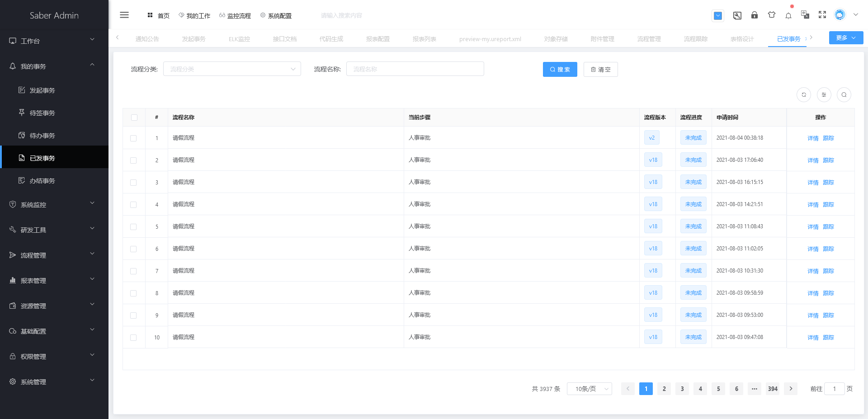Open the 流程分类 dropdown
This screenshot has height=419, width=868.
[232, 69]
